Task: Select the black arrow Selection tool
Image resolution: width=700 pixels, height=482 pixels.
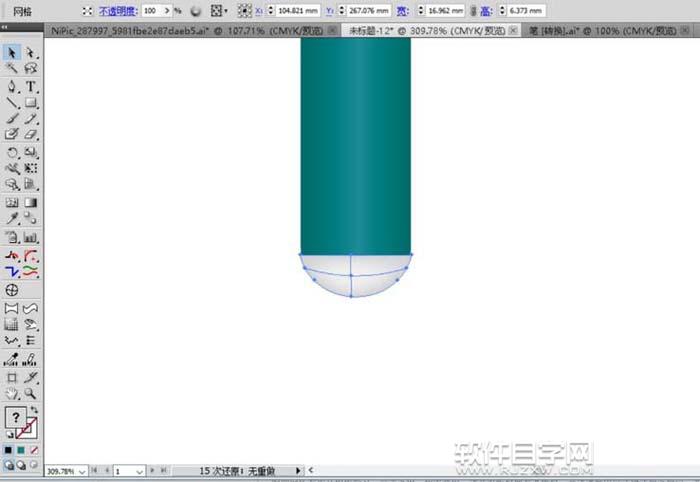Action: (x=12, y=52)
